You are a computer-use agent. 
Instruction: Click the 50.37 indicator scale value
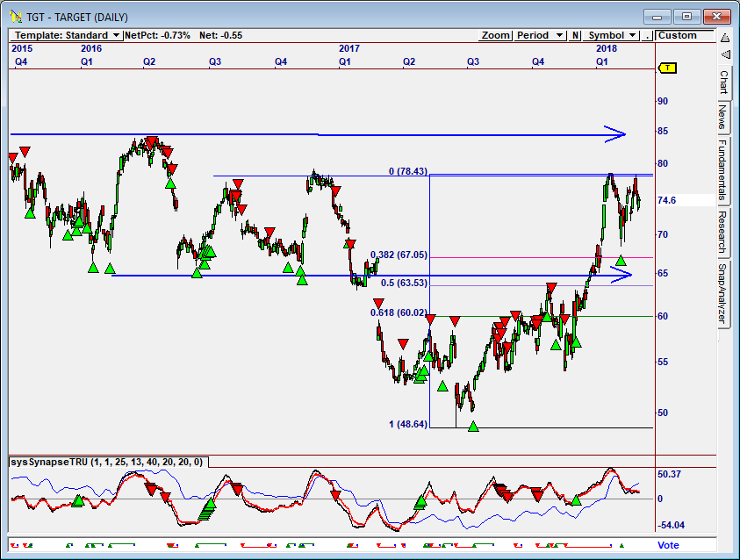pos(669,474)
